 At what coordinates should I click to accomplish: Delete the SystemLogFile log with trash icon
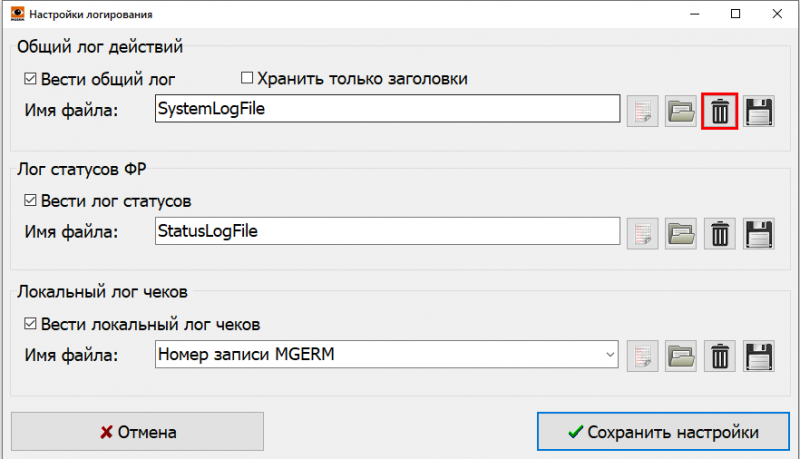click(x=719, y=111)
